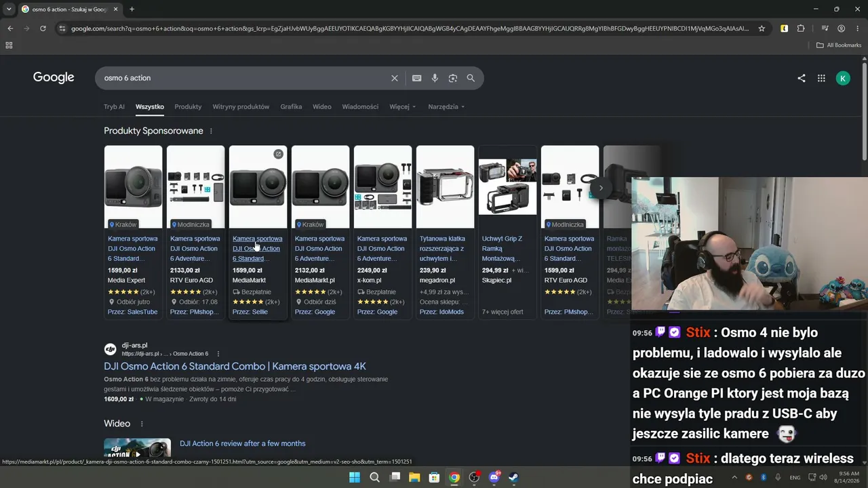
Task: Open OBS Studio from the taskbar
Action: [x=474, y=477]
